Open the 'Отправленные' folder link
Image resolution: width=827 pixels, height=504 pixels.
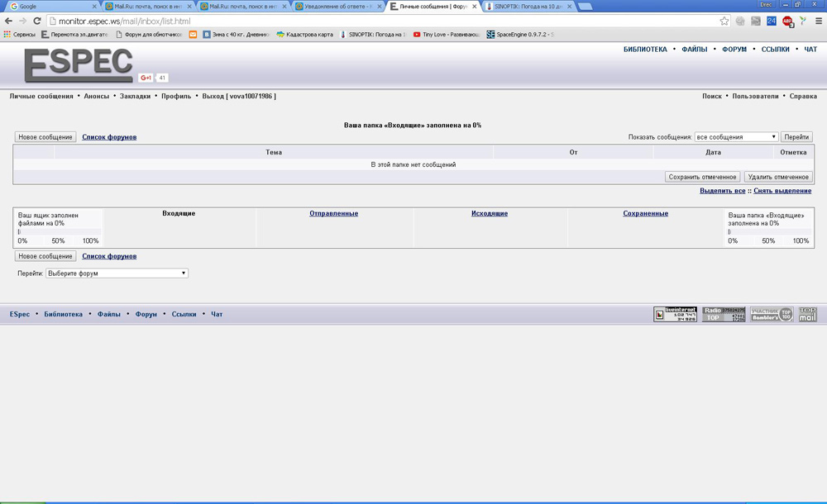point(333,214)
